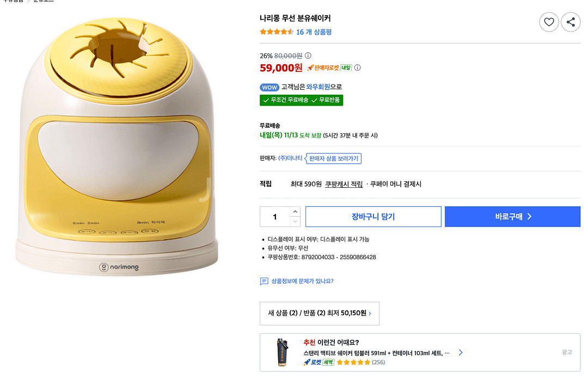Viewport: 588px width, 386px height.
Task: Click the WOW membership badge
Action: 269,87
